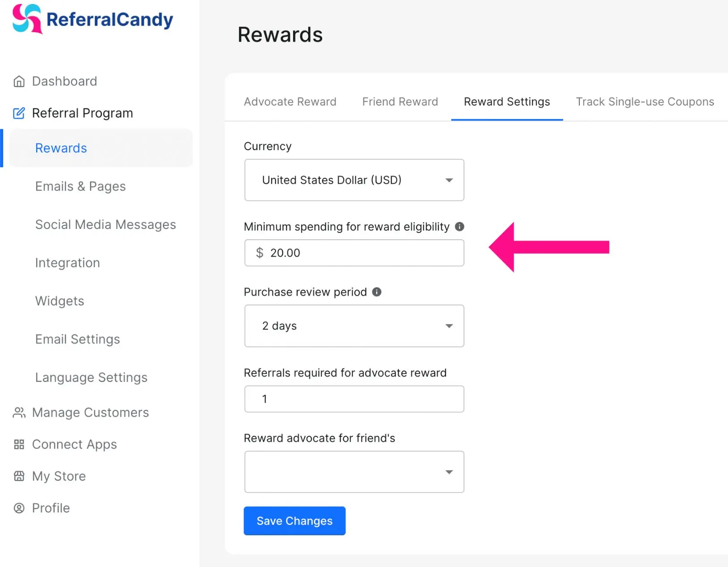Open the Track Single-use Coupons tab
This screenshot has height=567, width=728.
tap(645, 102)
